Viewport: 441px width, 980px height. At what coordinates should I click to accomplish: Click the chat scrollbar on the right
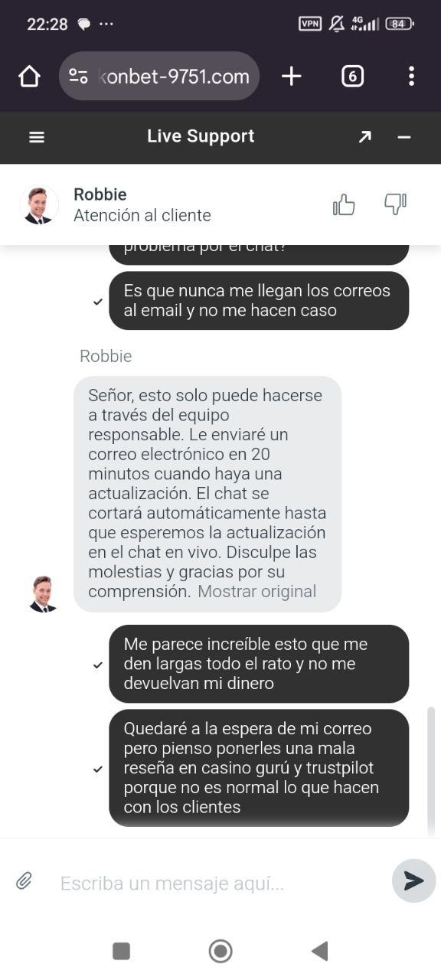coord(430,769)
